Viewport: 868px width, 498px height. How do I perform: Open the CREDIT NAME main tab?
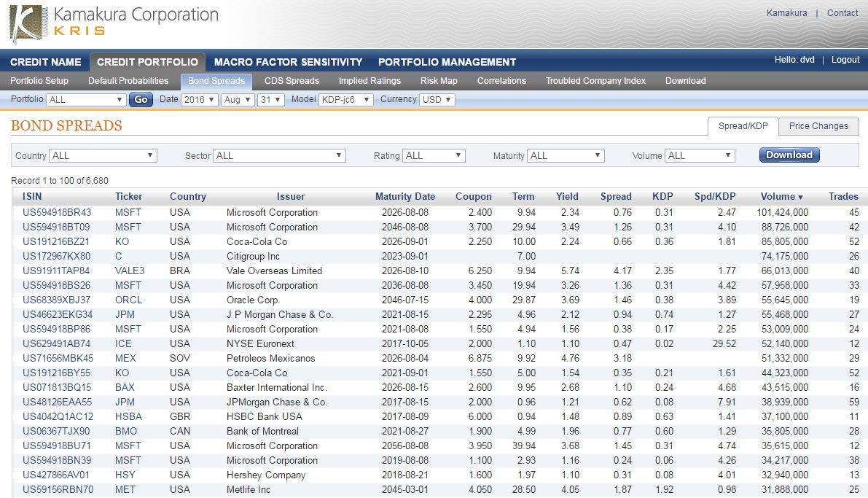pos(45,62)
